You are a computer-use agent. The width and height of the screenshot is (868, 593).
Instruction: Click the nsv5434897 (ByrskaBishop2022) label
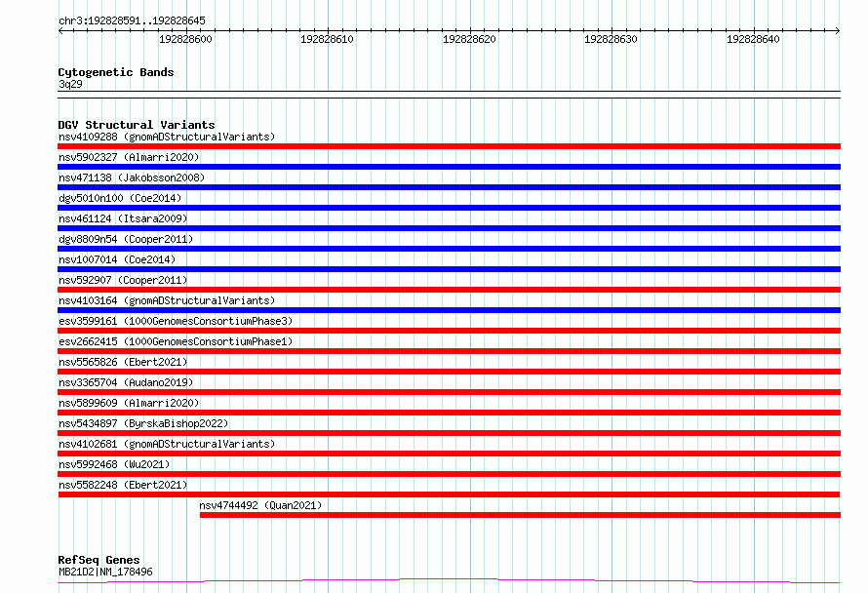pyautogui.click(x=143, y=423)
